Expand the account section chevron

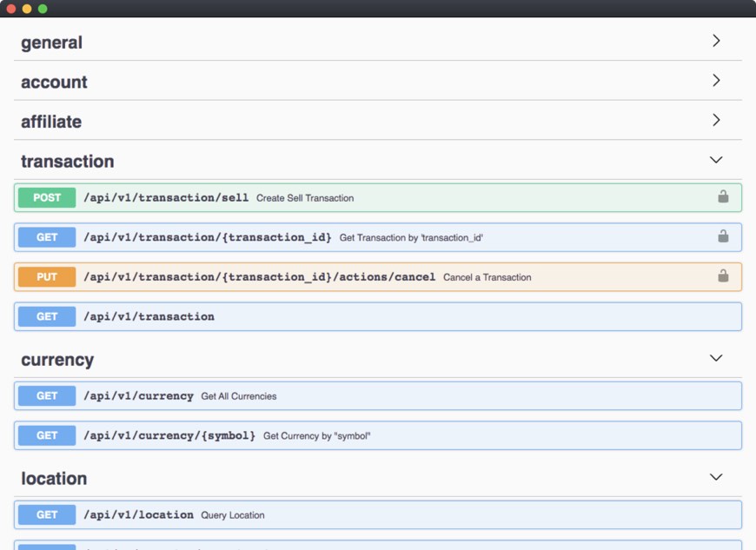(716, 81)
